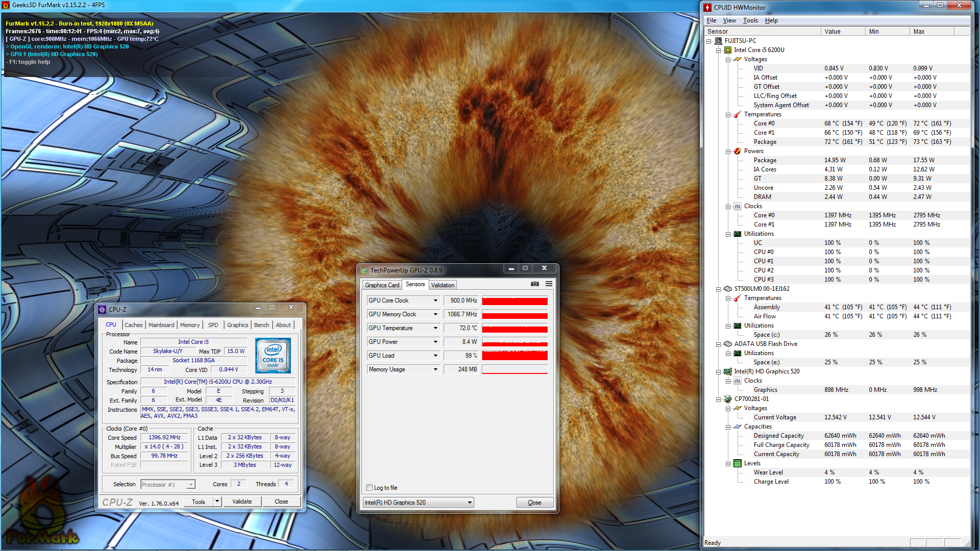
Task: Collapse the ADATA USB Flash Drive node
Action: (719, 344)
